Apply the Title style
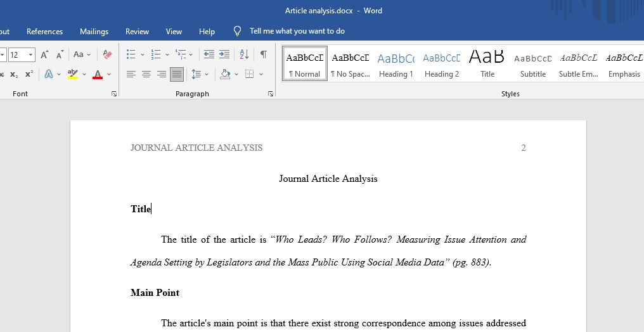Viewport: 644px width, 332px height. [x=487, y=63]
